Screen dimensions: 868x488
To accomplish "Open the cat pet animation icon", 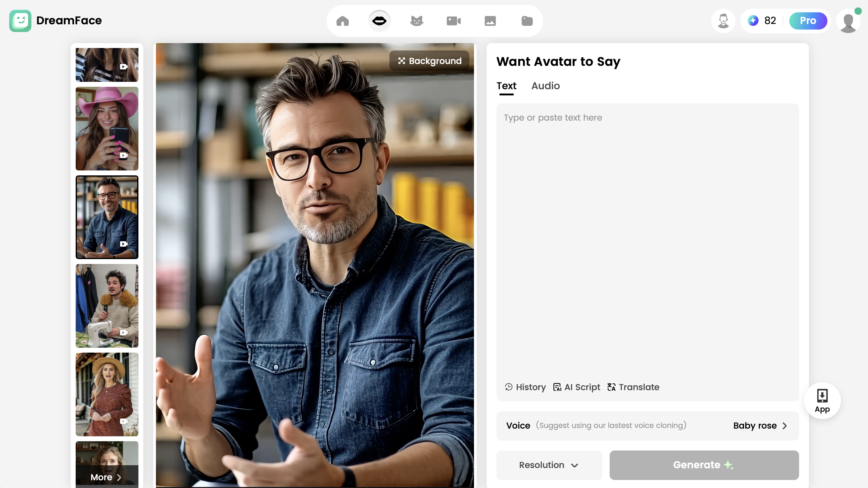I will 416,21.
